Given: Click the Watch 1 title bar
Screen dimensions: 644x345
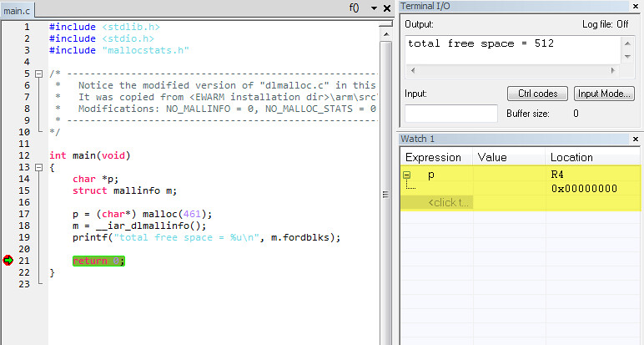Looking at the screenshot, I should point(513,139).
